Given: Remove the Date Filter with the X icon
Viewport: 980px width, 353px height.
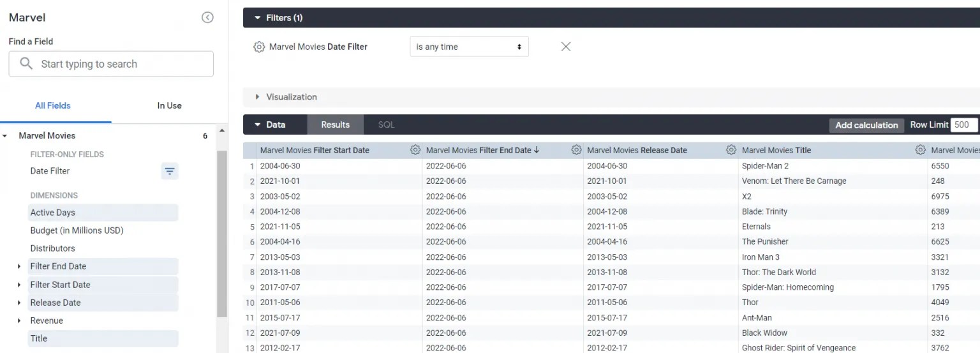Looking at the screenshot, I should click(x=566, y=47).
